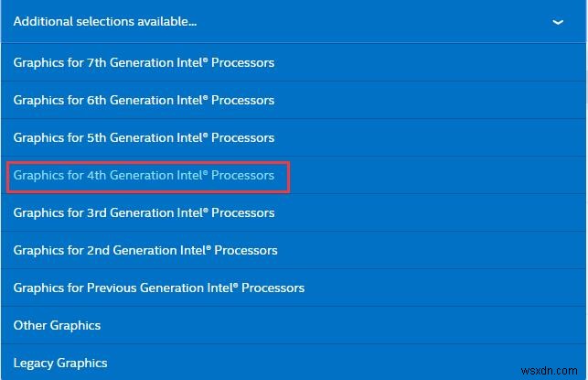This screenshot has height=380, width=588.
Task: Choose the Other Graphics option
Action: pyautogui.click(x=294, y=325)
